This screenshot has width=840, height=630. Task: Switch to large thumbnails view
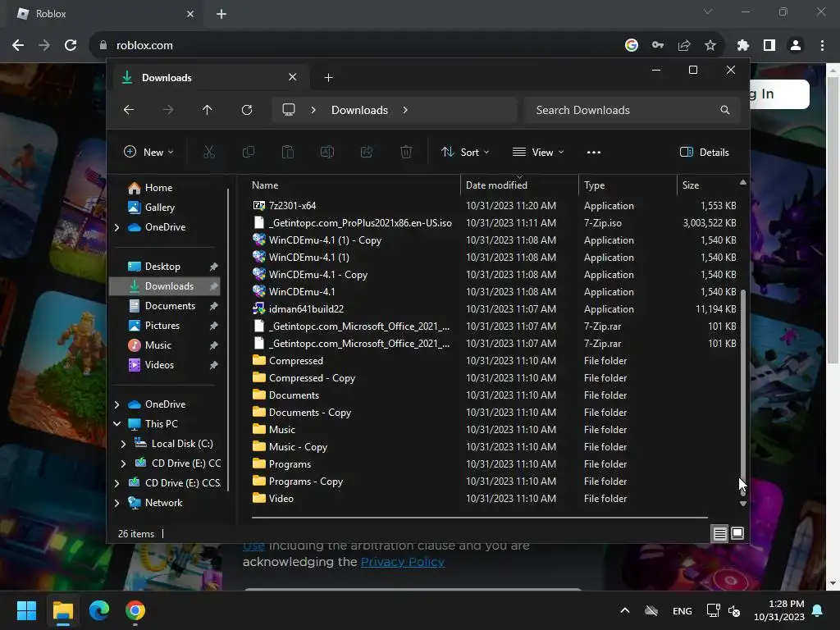coord(737,534)
